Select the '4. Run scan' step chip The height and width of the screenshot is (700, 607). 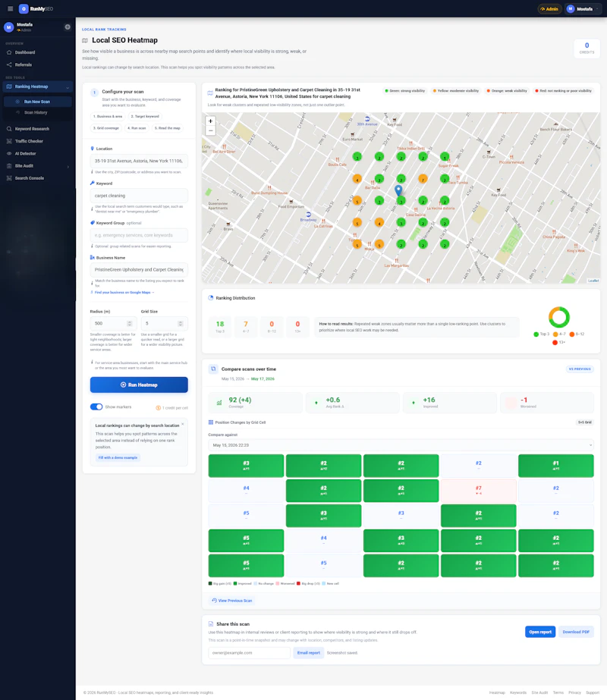click(x=137, y=128)
